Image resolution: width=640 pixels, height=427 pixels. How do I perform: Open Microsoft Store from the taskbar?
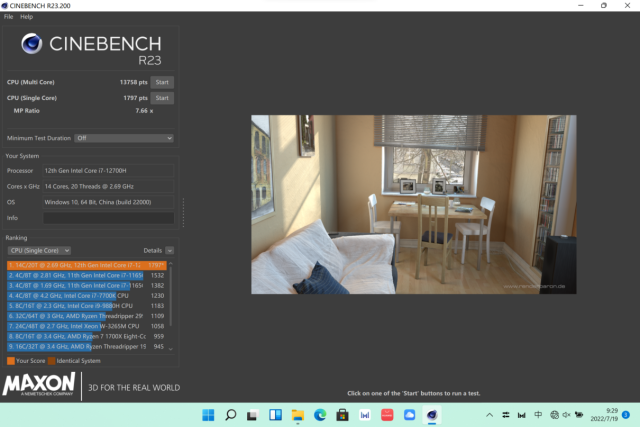[x=342, y=415]
